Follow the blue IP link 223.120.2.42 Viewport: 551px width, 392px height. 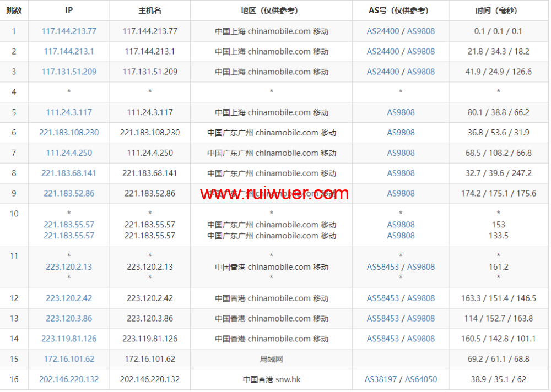[69, 298]
